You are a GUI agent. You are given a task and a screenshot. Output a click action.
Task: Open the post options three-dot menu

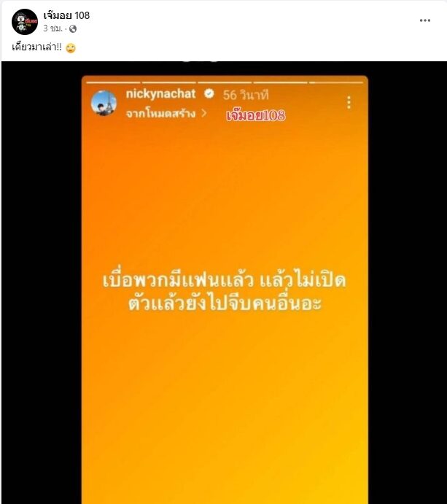point(425,20)
